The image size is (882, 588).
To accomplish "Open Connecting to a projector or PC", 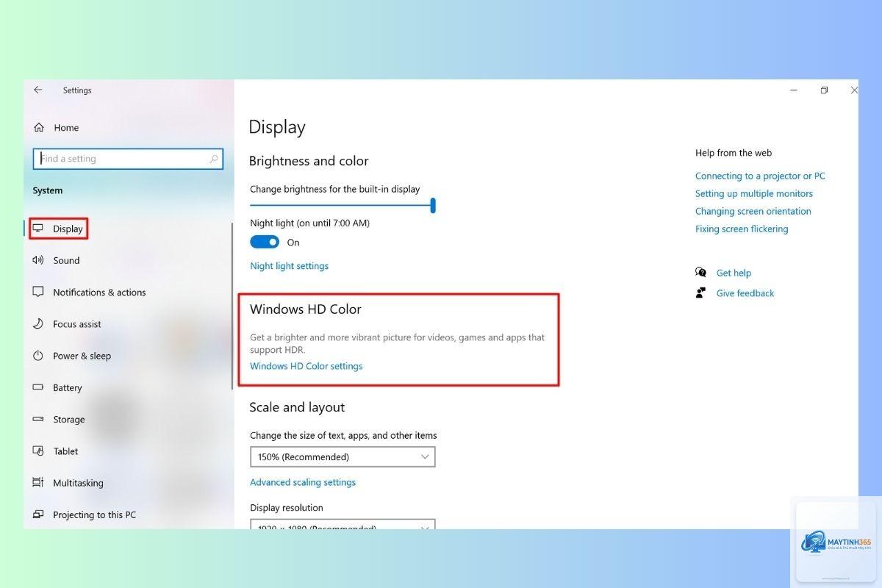I will (x=760, y=176).
